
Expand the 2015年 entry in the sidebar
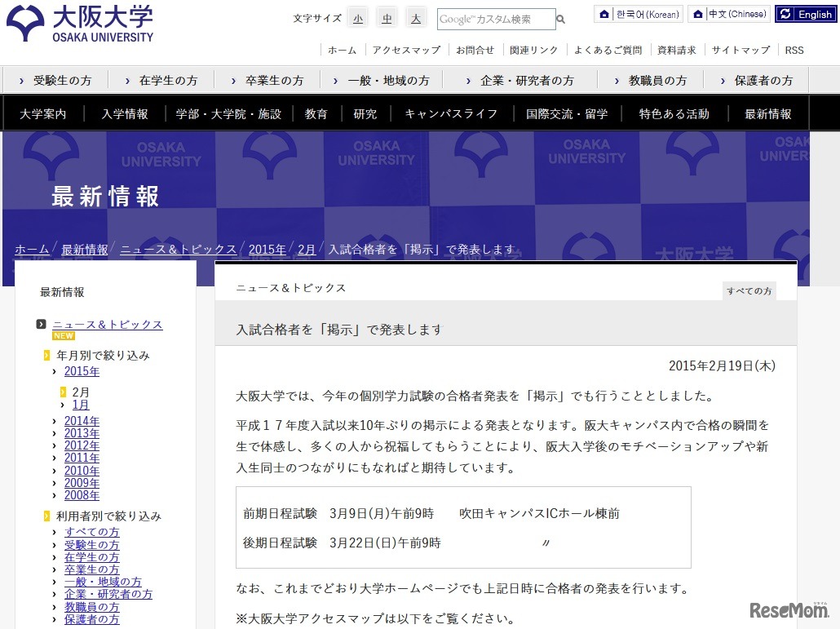(82, 371)
